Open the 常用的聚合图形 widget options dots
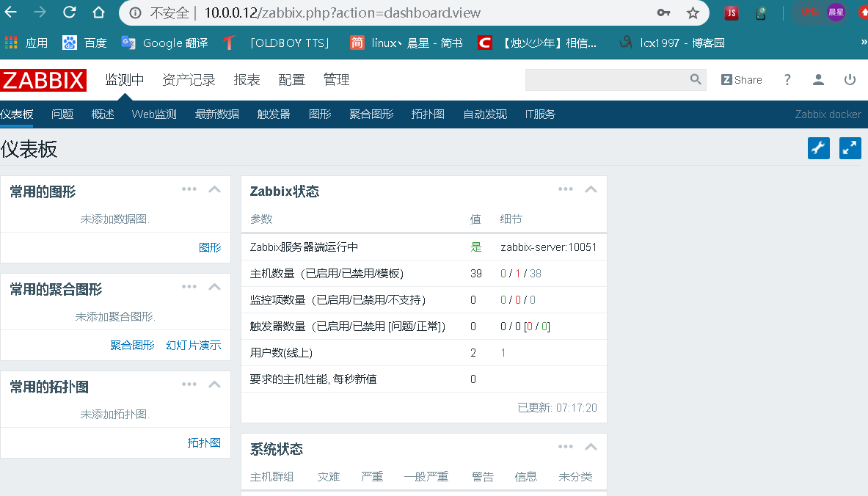Image resolution: width=868 pixels, height=496 pixels. tap(189, 287)
